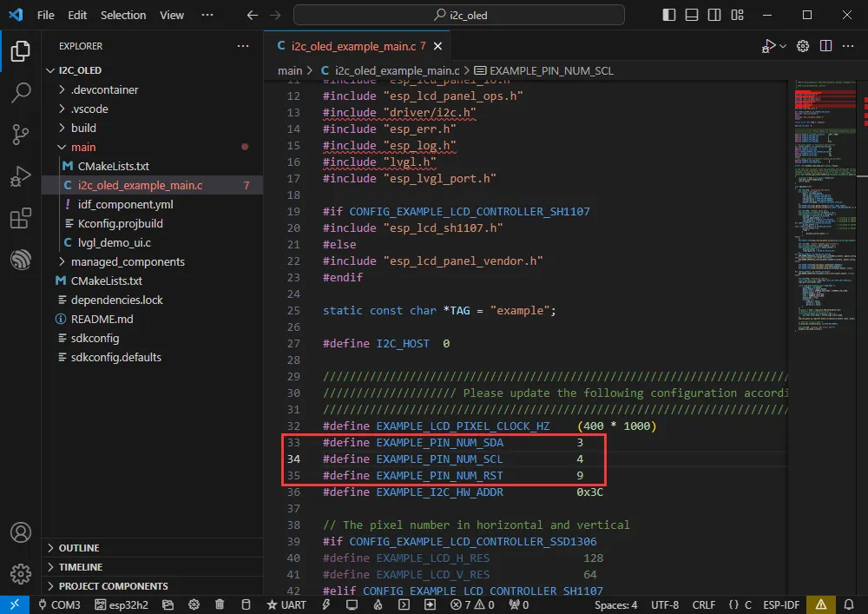Toggle the secondary sidebar layout button
868x614 pixels.
point(713,15)
